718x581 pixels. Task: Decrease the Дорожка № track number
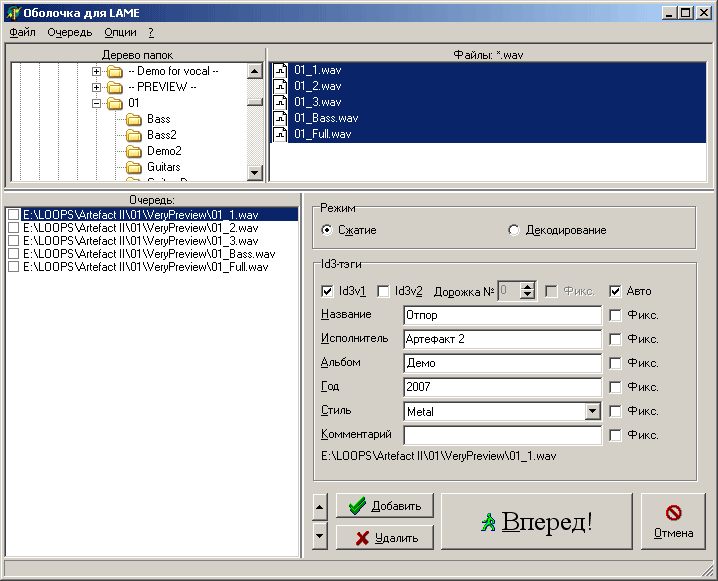click(528, 295)
